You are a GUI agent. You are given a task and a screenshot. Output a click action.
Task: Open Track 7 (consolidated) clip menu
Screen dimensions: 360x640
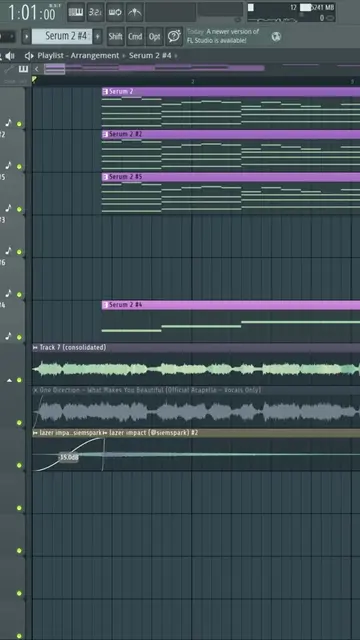tap(35, 347)
